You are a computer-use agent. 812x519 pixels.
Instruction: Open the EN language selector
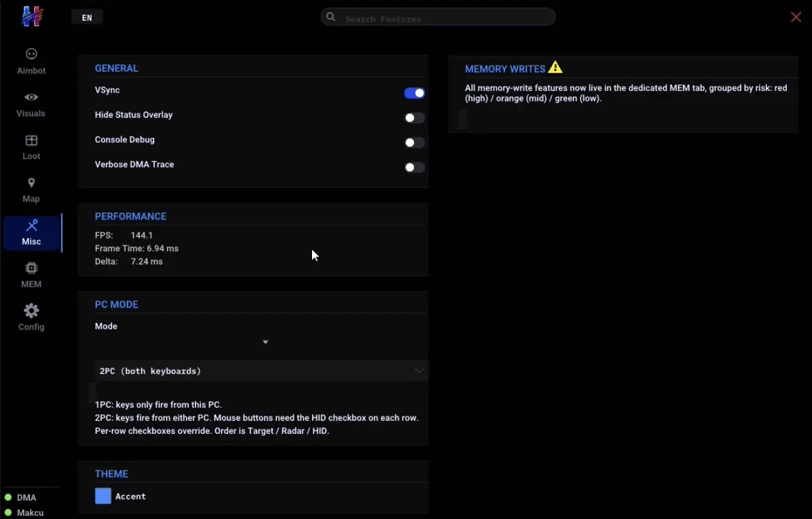click(x=87, y=18)
